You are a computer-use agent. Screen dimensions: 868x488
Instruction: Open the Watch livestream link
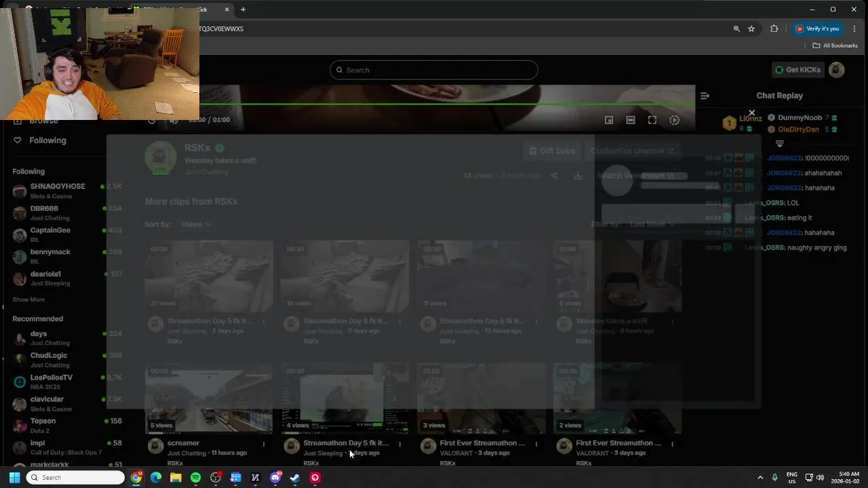point(636,176)
